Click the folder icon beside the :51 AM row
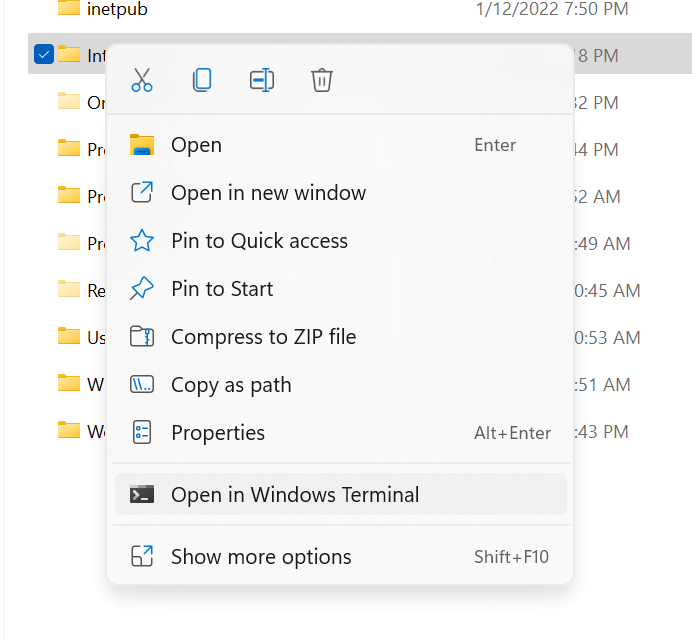Image resolution: width=692 pixels, height=640 pixels. pyautogui.click(x=69, y=383)
